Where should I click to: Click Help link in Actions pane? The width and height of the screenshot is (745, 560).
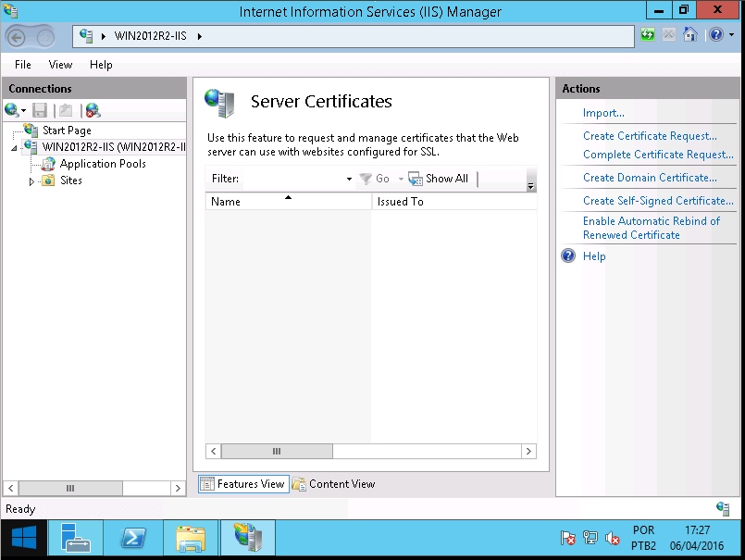(594, 256)
